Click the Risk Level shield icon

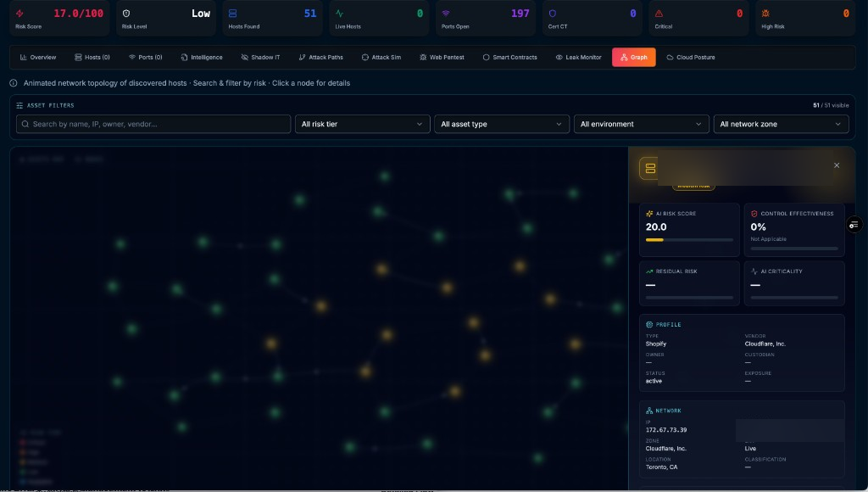click(126, 14)
